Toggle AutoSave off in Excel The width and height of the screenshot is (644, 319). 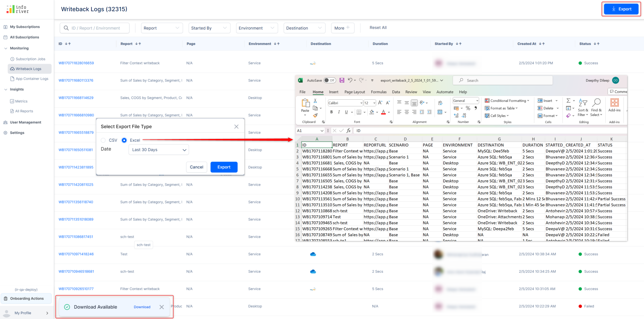[x=330, y=80]
